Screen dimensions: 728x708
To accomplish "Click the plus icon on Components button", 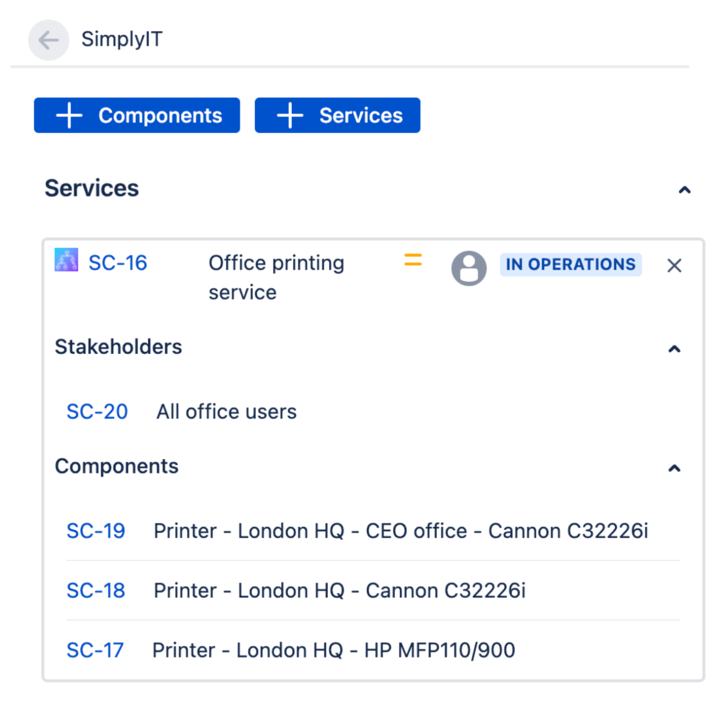I will click(69, 115).
